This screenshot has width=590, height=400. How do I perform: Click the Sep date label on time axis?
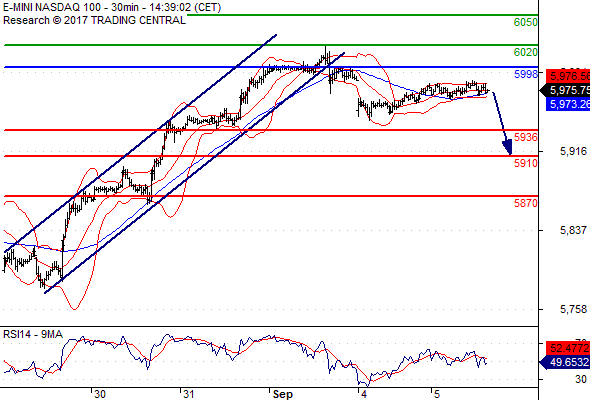pyautogui.click(x=283, y=394)
